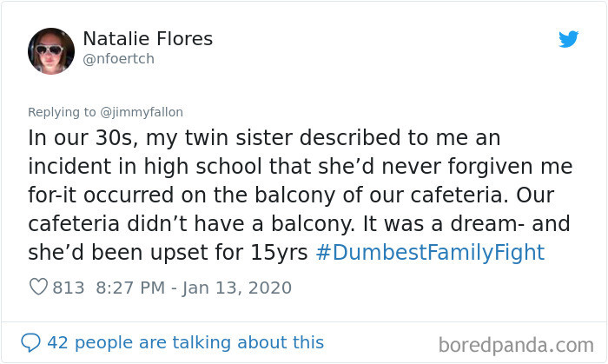Image resolution: width=608 pixels, height=364 pixels.
Task: Click the author name Natalie Flores
Action: pos(148,39)
